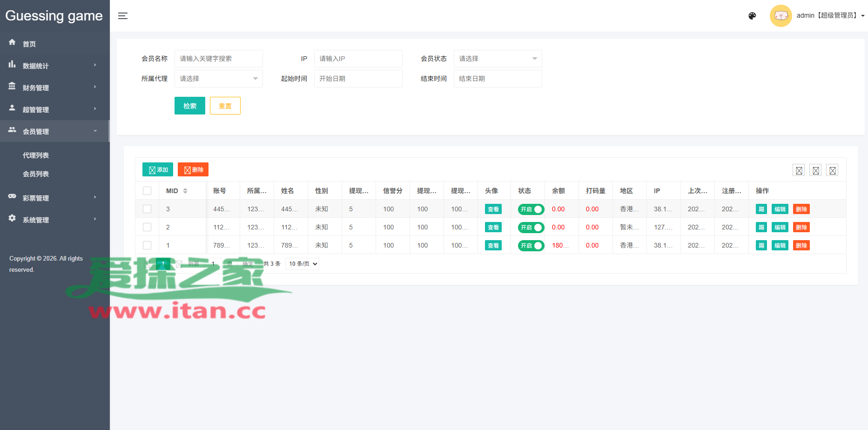Screen dimensions: 868x430
Task: Open the 会员状态 dropdown
Action: click(498, 59)
